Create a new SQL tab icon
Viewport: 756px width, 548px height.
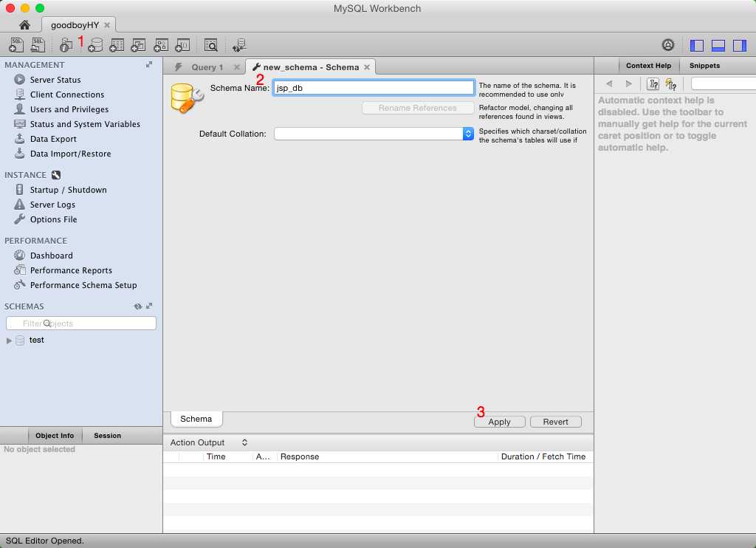click(x=16, y=45)
